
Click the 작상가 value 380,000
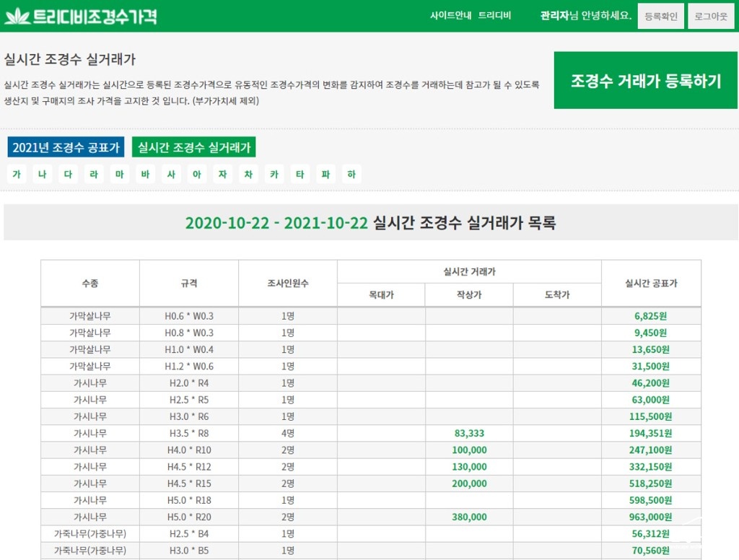pyautogui.click(x=469, y=517)
